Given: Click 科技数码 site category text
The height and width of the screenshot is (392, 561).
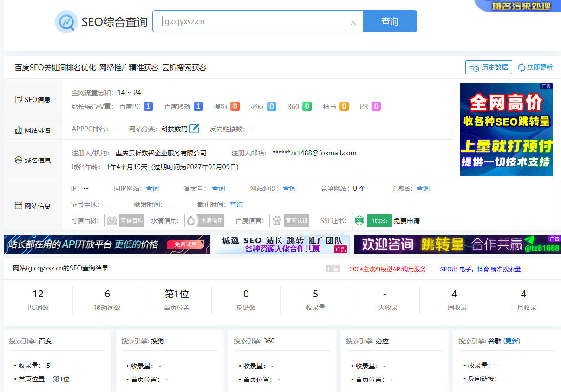Looking at the screenshot, I should click(x=174, y=129).
